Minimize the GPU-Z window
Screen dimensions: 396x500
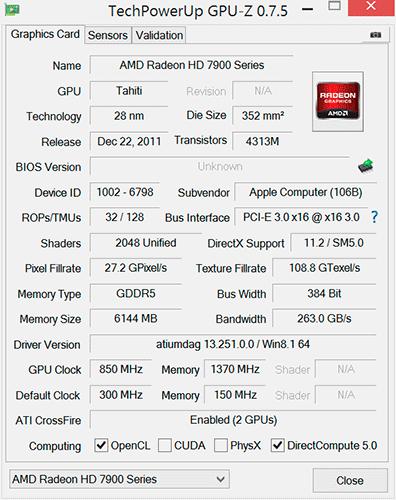(x=307, y=9)
